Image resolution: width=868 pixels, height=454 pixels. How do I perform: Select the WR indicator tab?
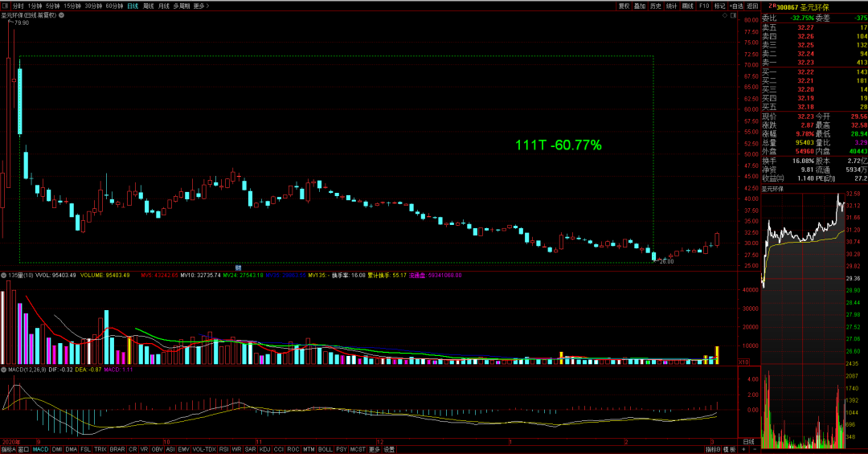(x=237, y=449)
